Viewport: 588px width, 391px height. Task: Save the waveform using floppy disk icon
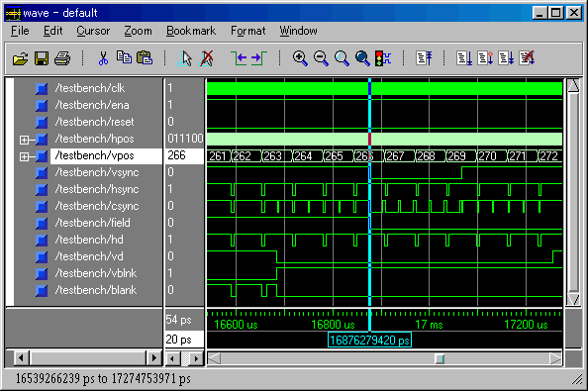click(42, 58)
